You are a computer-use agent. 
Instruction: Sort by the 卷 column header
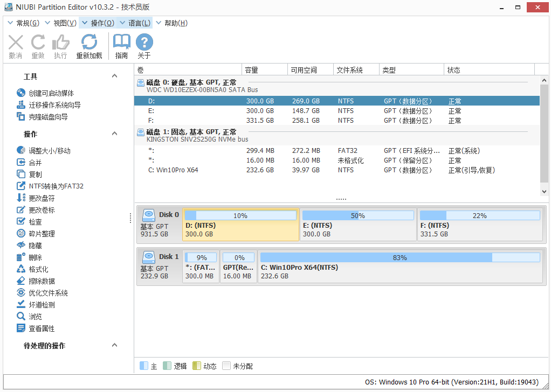(188, 70)
